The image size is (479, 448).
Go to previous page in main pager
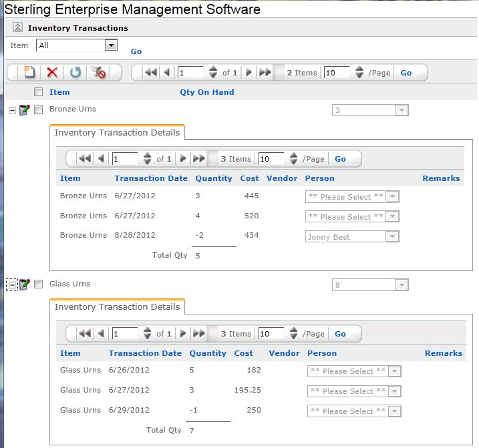click(167, 72)
